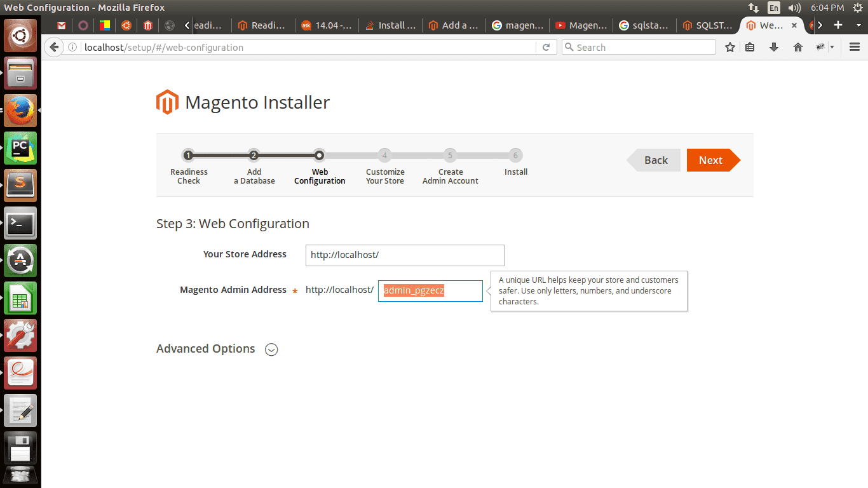The width and height of the screenshot is (868, 488).
Task: Select step 5 Create Admin Account
Action: coord(450,155)
